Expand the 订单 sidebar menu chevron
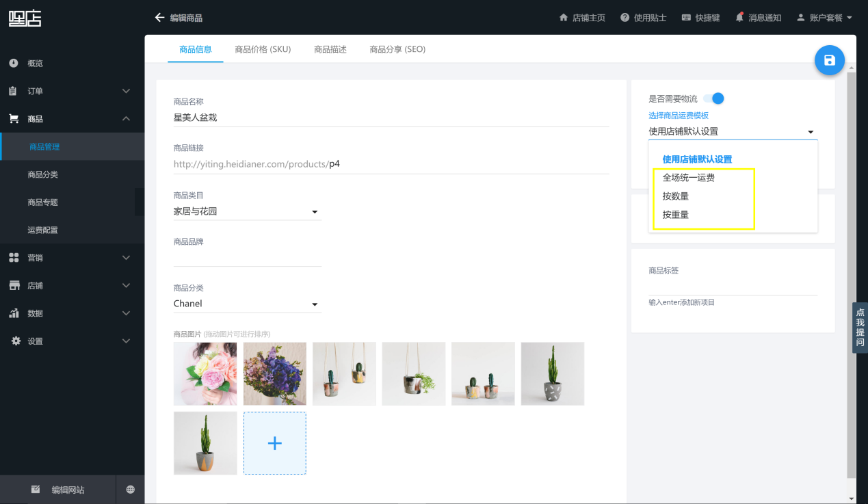The width and height of the screenshot is (868, 504). point(126,91)
